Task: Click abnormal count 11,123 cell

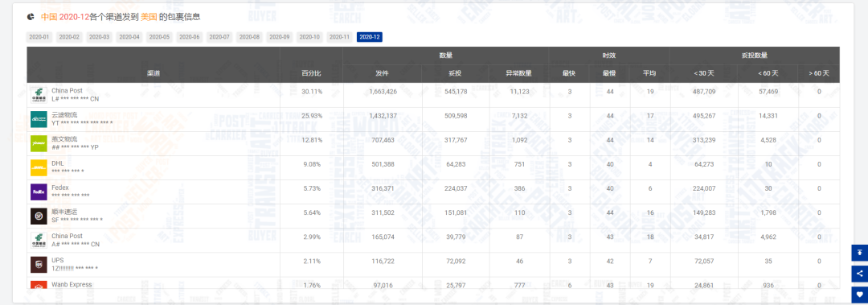Action: [519, 91]
